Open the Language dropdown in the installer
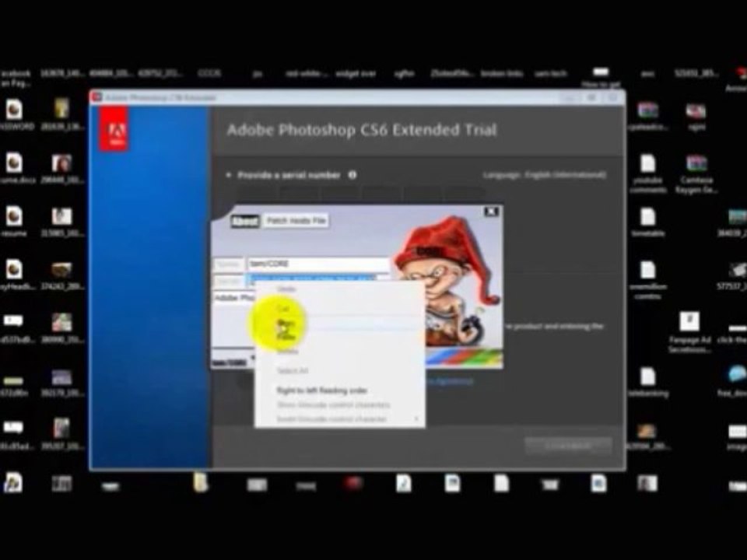Screen dimensions: 747x560 545,175
